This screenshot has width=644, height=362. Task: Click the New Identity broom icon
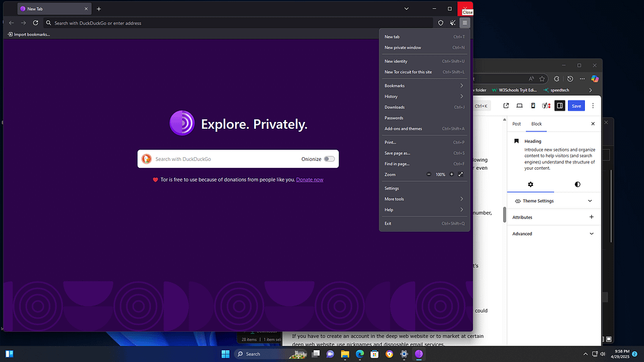point(453,23)
